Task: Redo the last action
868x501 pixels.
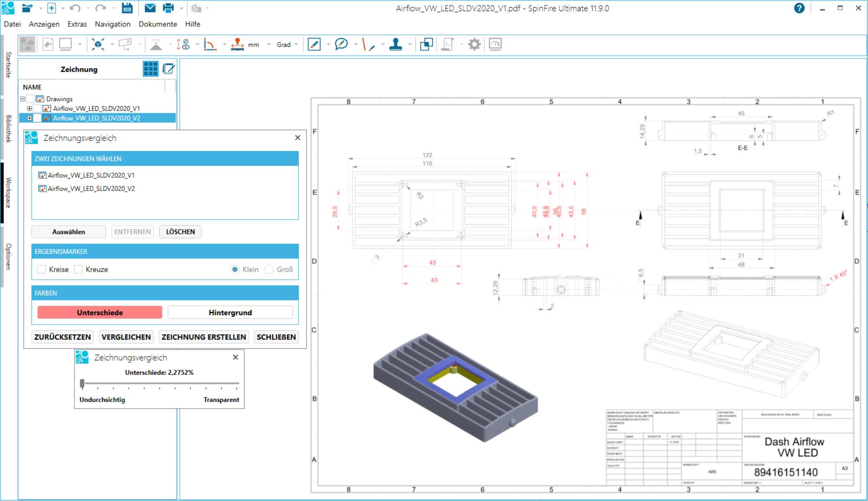Action: [101, 8]
